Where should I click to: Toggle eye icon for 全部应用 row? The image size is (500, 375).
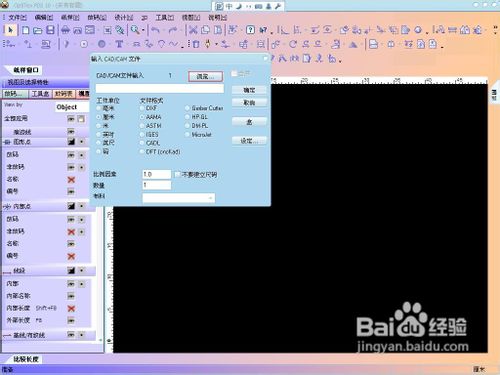[x=71, y=119]
